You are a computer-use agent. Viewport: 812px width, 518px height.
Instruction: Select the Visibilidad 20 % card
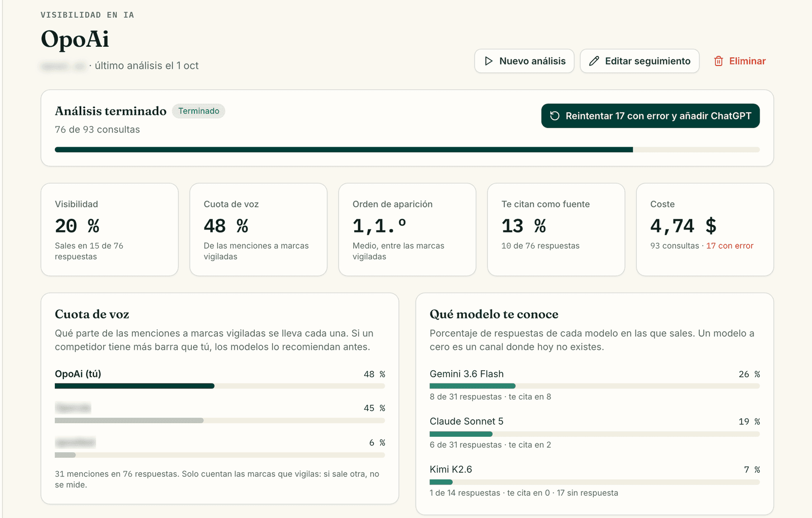coord(110,230)
